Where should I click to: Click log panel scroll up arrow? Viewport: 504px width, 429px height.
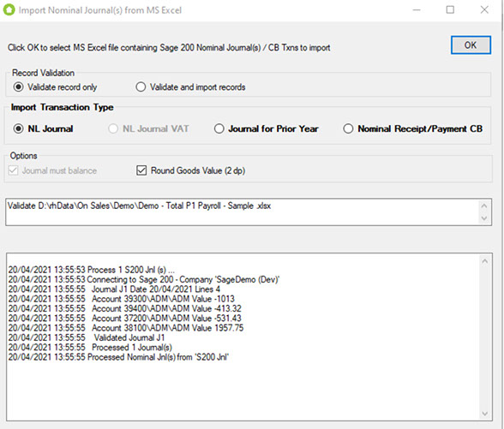pos(485,261)
